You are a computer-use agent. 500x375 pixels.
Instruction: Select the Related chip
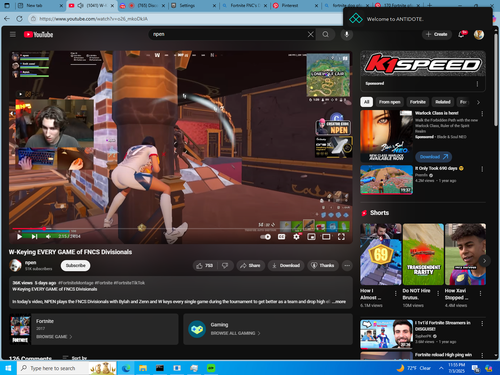(x=443, y=102)
